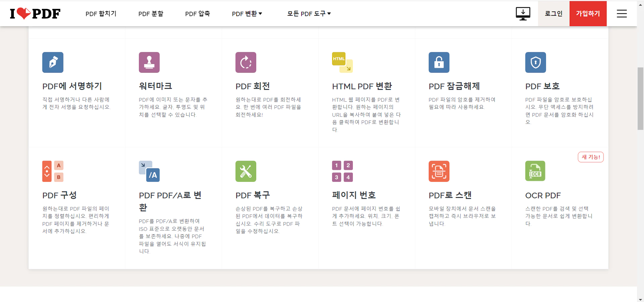The height and width of the screenshot is (302, 644).
Task: Select the PDF PDF/A 변환 icon
Action: tap(149, 171)
